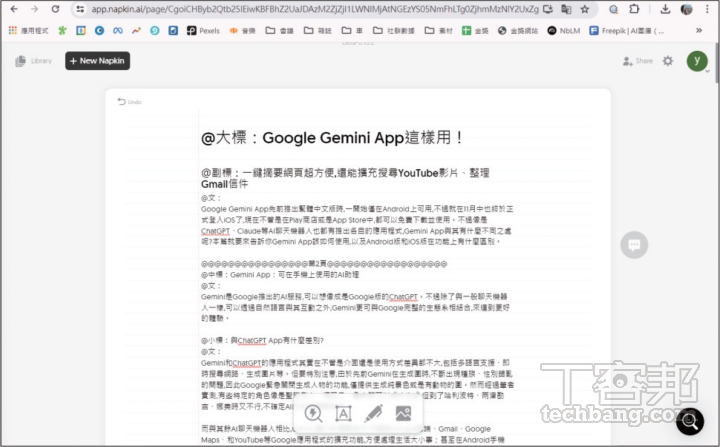Image resolution: width=720 pixels, height=447 pixels.
Task: Undo the last edit
Action: tap(129, 102)
